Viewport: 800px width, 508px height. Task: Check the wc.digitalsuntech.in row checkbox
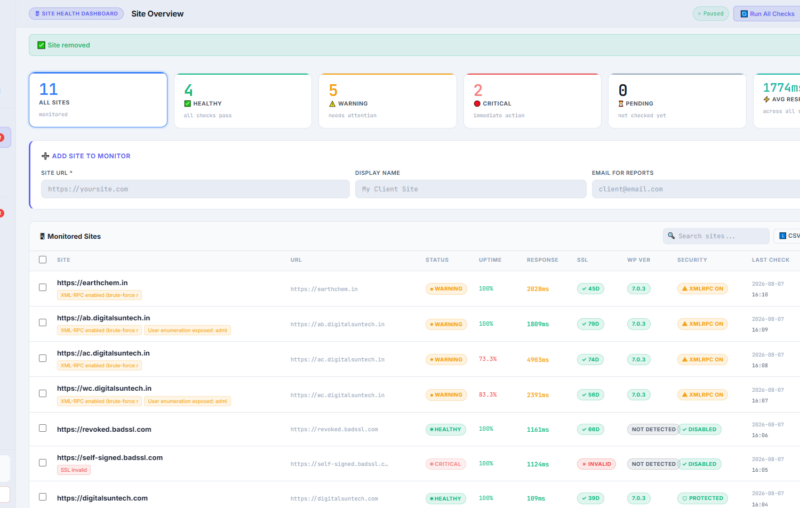point(43,393)
